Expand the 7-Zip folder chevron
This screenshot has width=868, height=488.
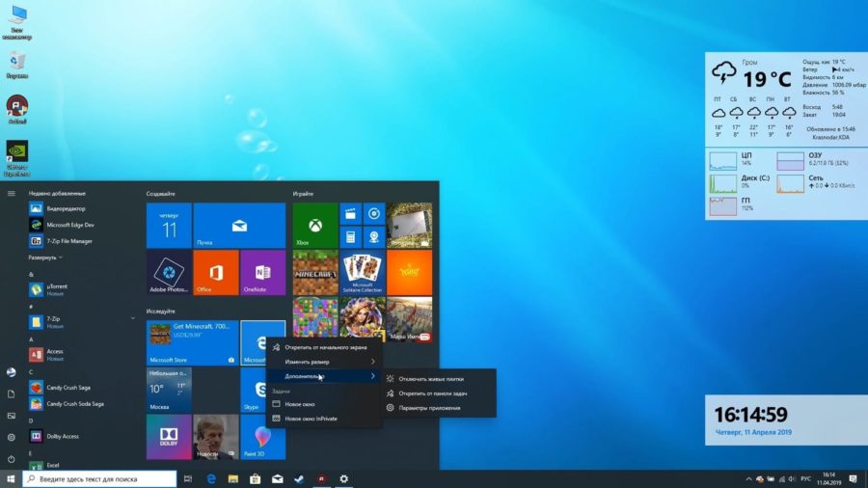pos(133,318)
